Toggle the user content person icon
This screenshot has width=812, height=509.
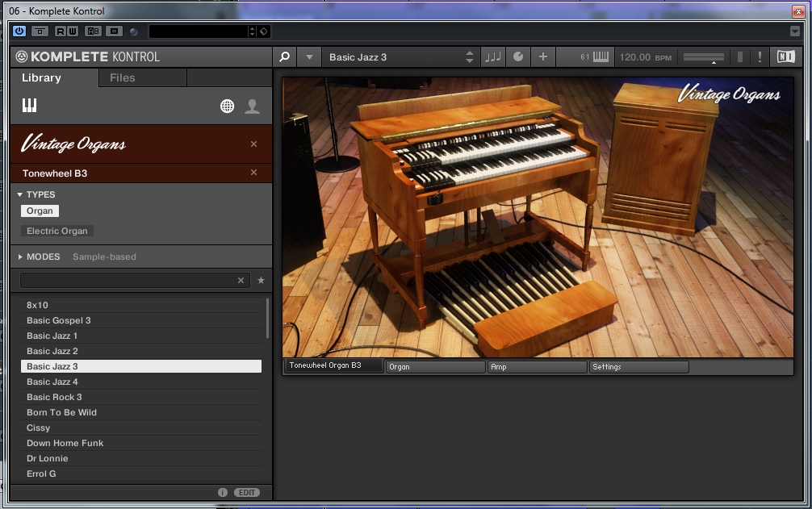253,106
